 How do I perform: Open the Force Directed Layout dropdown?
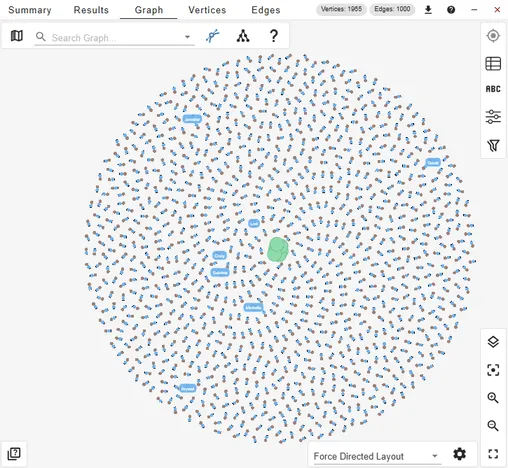(x=377, y=456)
